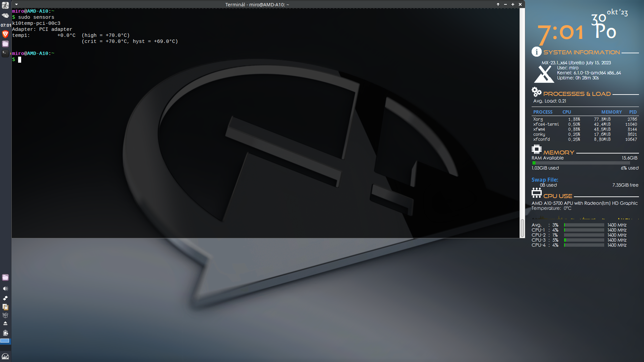Click the 'Avg. Load: 0,21' text
644x362 pixels.
(x=550, y=101)
